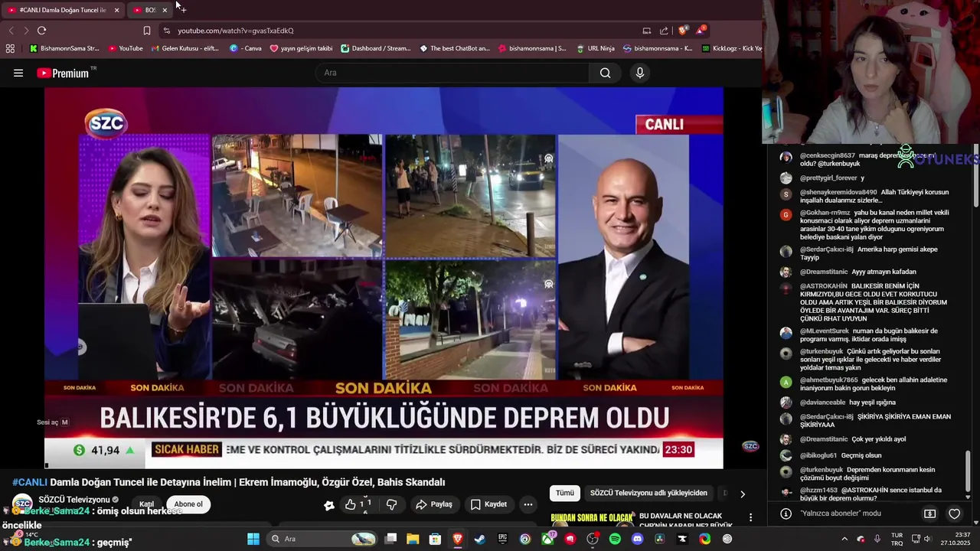Open three-dot menu of BU DAVALAR NE OLACAK video
This screenshot has height=551, width=980.
point(750,518)
